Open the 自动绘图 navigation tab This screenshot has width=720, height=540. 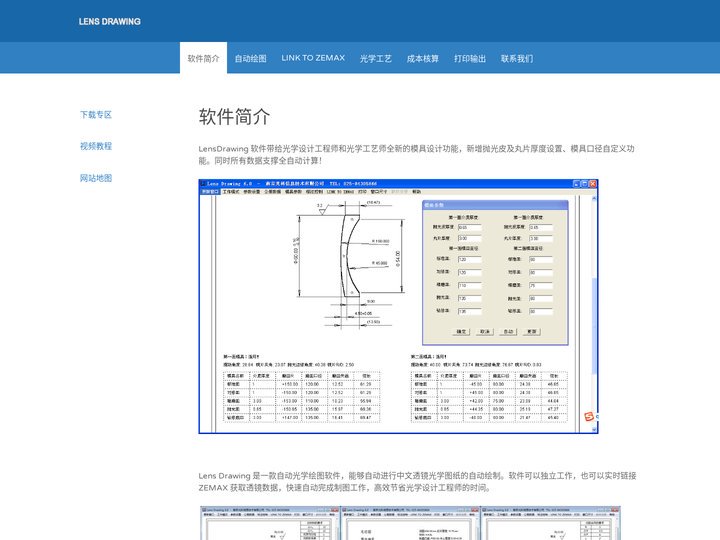tap(250, 58)
